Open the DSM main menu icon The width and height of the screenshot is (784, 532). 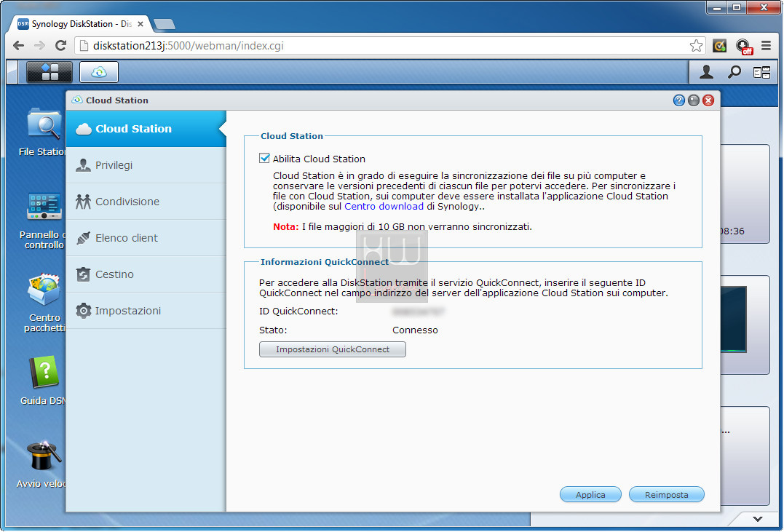click(x=50, y=72)
